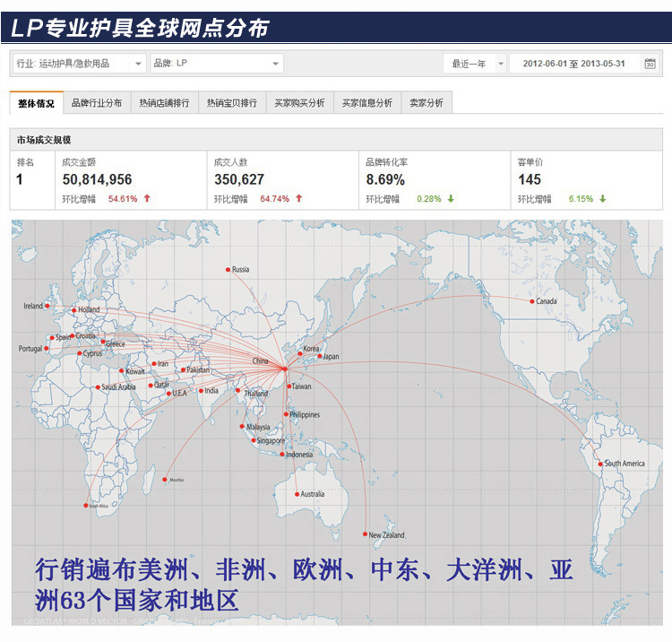This screenshot has height=642, width=672.
Task: Open the industry 运动护具/急救用品 dropdown
Action: [79, 64]
